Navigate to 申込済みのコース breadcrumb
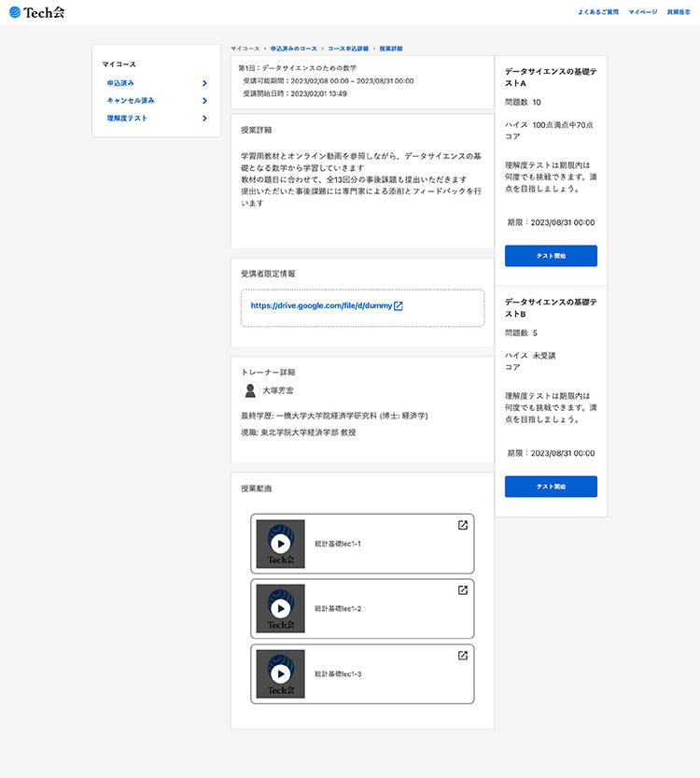Viewport: 700px width, 778px height. point(294,48)
